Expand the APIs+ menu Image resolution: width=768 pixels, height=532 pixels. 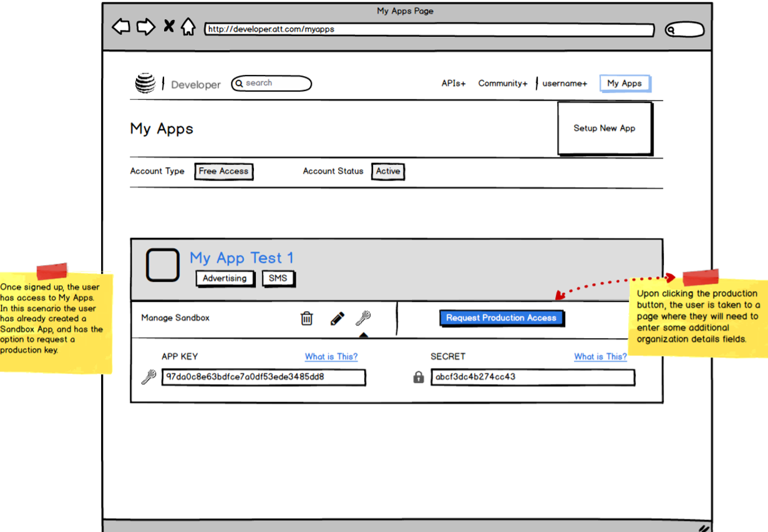point(454,84)
